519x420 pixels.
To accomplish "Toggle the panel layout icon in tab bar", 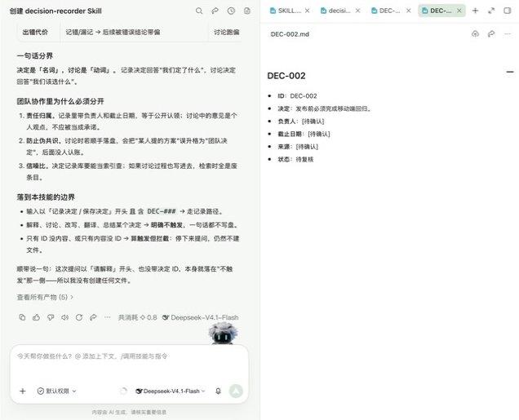I will 508,11.
